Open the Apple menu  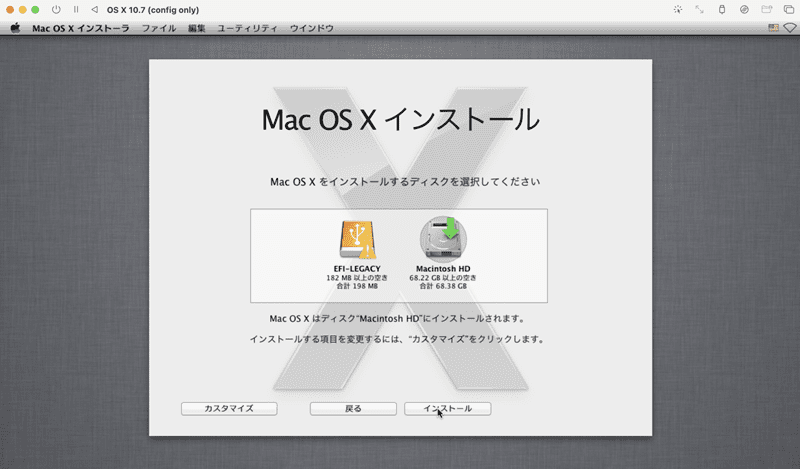[15, 28]
